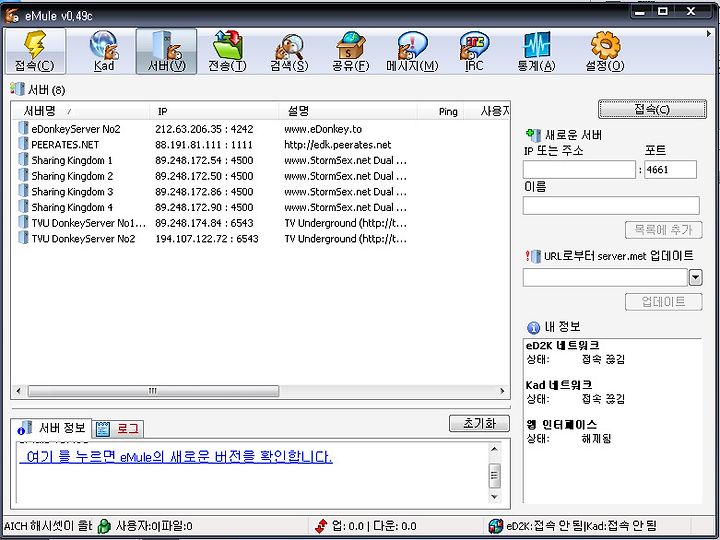Viewport: 720px width, 540px height.
Task: Click status text 업: 0.0 | 다운: 0.0
Action: click(x=374, y=526)
